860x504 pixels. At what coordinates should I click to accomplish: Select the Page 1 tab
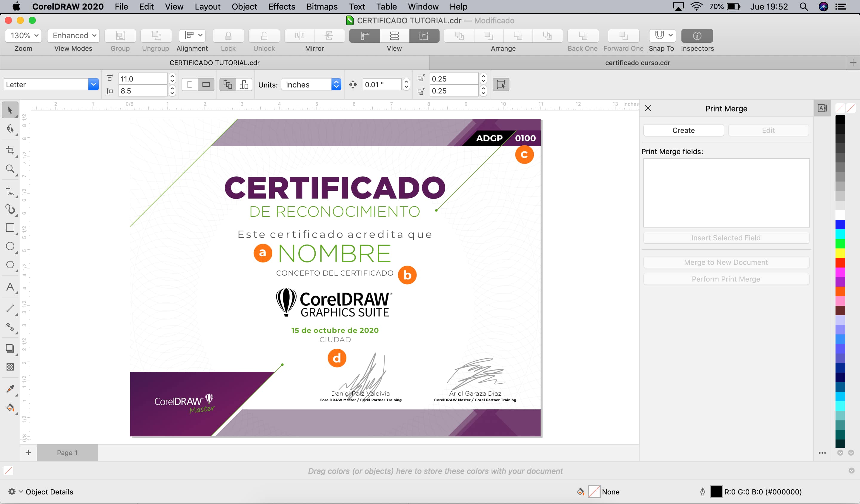(x=67, y=452)
